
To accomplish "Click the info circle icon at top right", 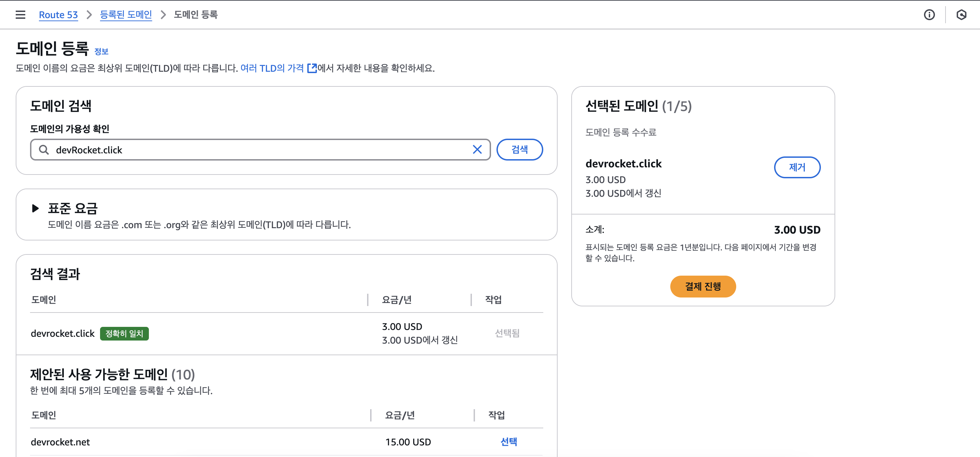I will (929, 15).
